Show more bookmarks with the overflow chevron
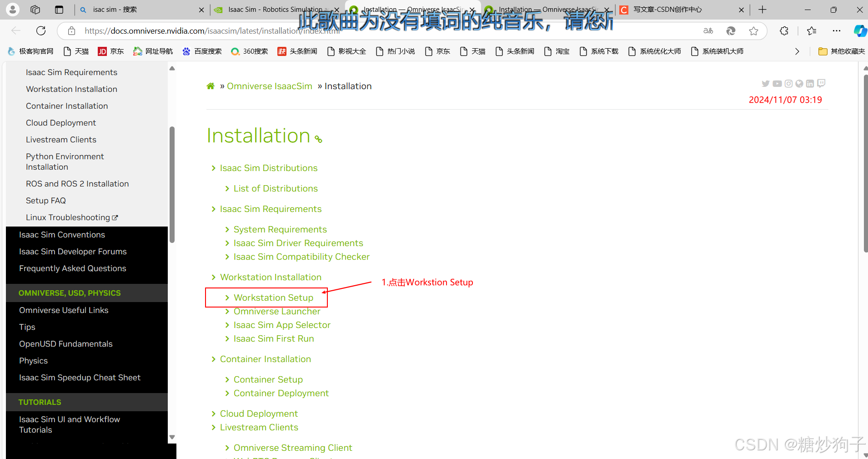Viewport: 868px width, 459px height. 797,51
